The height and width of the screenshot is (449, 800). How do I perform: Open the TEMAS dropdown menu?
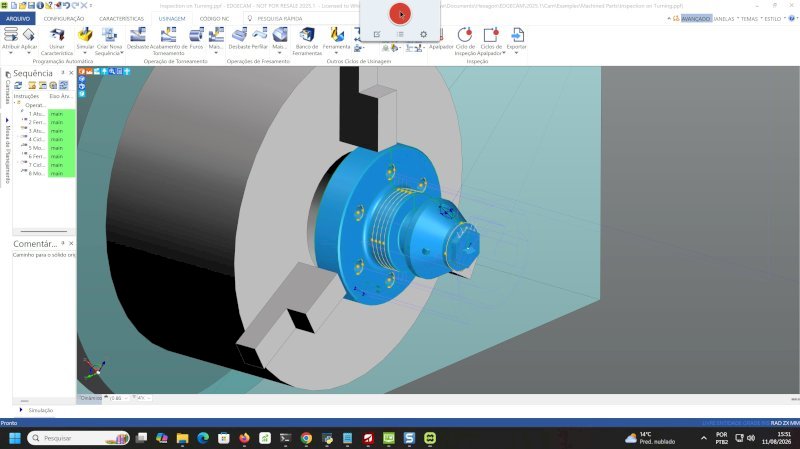point(751,18)
